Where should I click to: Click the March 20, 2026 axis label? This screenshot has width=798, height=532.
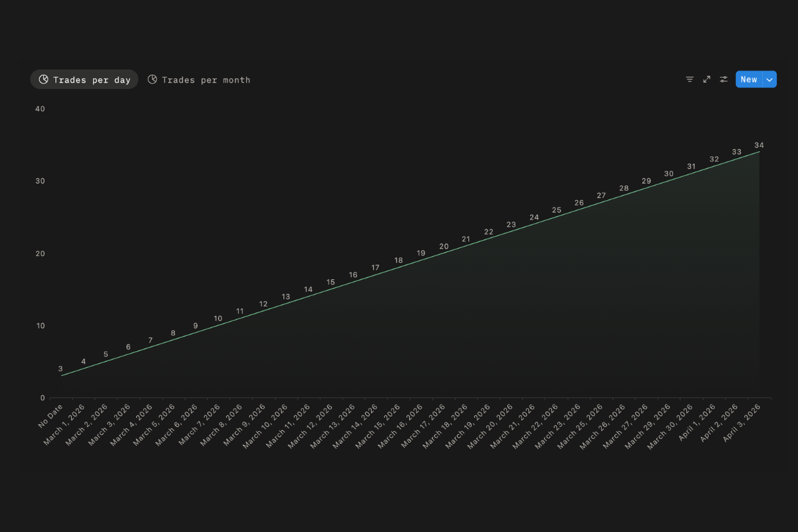(491, 426)
